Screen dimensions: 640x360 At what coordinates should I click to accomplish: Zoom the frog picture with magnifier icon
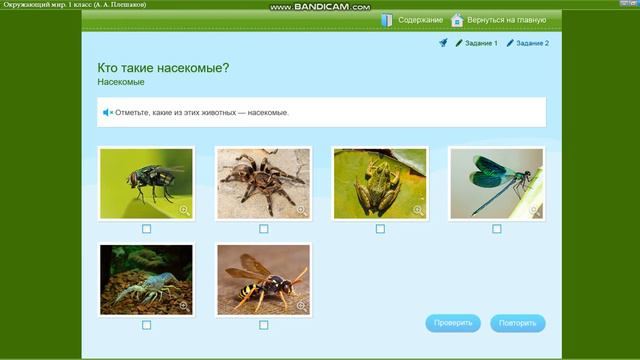pos(418,210)
